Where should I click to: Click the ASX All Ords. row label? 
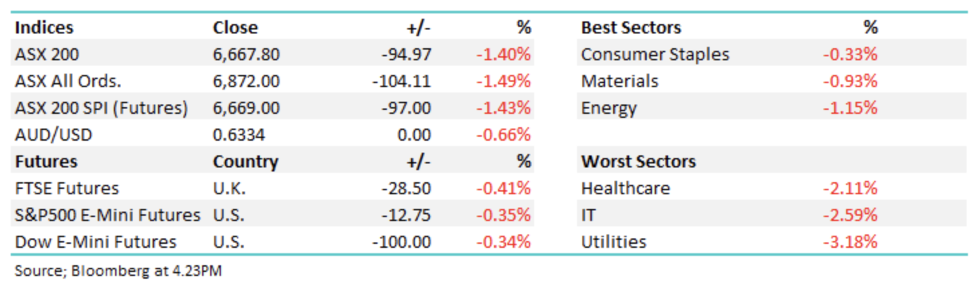(x=68, y=81)
